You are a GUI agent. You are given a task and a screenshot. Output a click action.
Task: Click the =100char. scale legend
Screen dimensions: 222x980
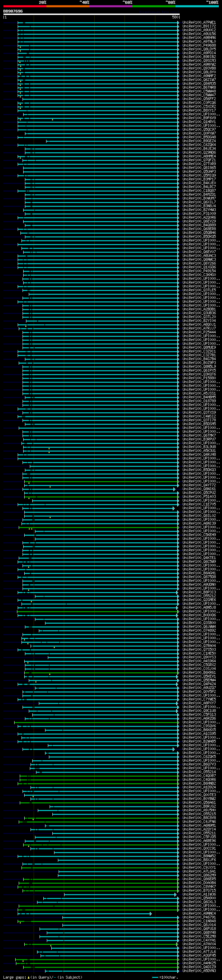click(165, 977)
